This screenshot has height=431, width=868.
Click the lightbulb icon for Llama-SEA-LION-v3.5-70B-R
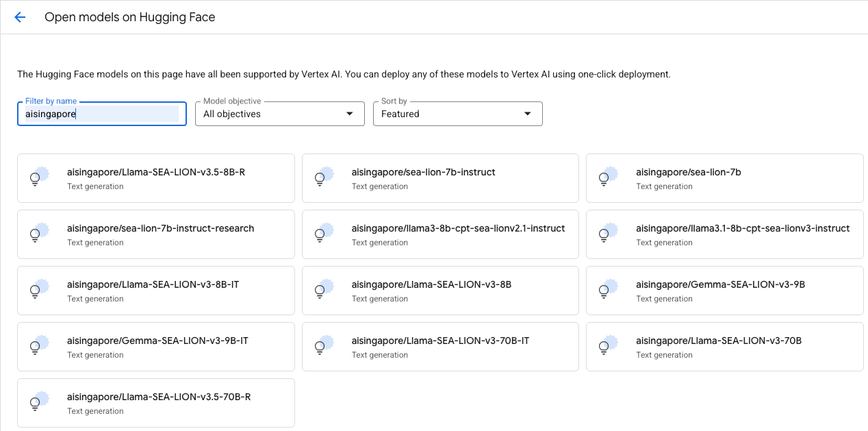click(x=36, y=403)
